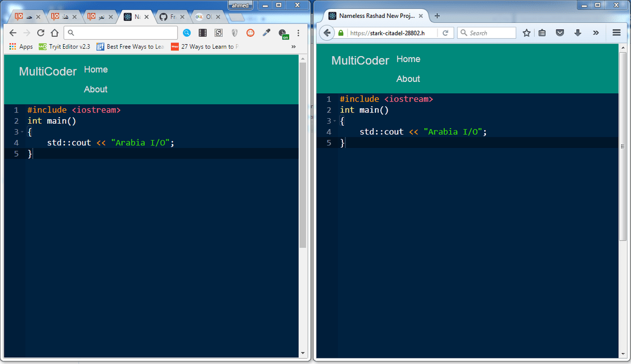Click Chrome's scrollbar down arrow
Viewport: 631px width, 364px height.
(x=302, y=352)
